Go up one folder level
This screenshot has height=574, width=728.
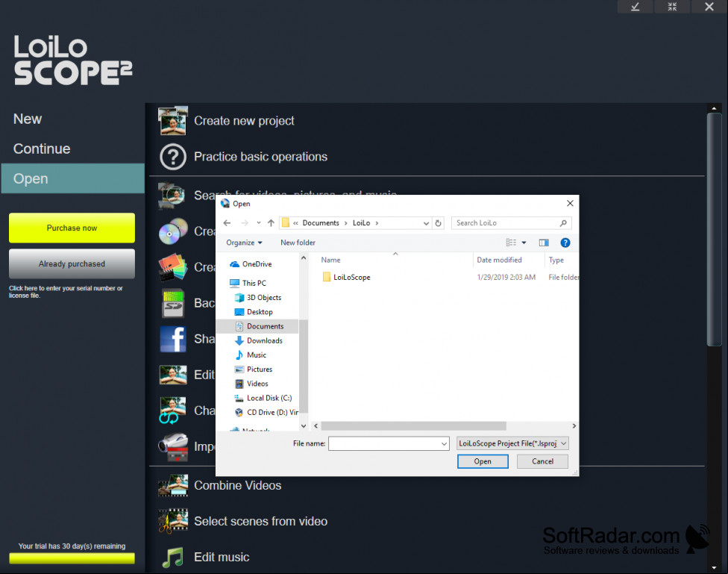[x=272, y=223]
